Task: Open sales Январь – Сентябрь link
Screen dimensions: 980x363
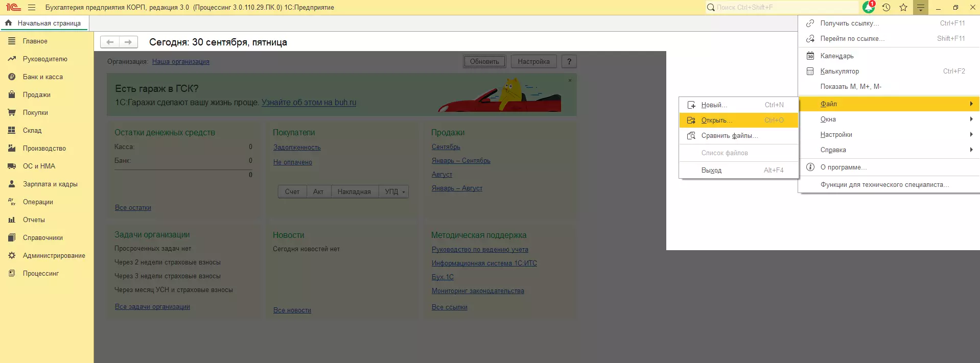Action: point(461,161)
